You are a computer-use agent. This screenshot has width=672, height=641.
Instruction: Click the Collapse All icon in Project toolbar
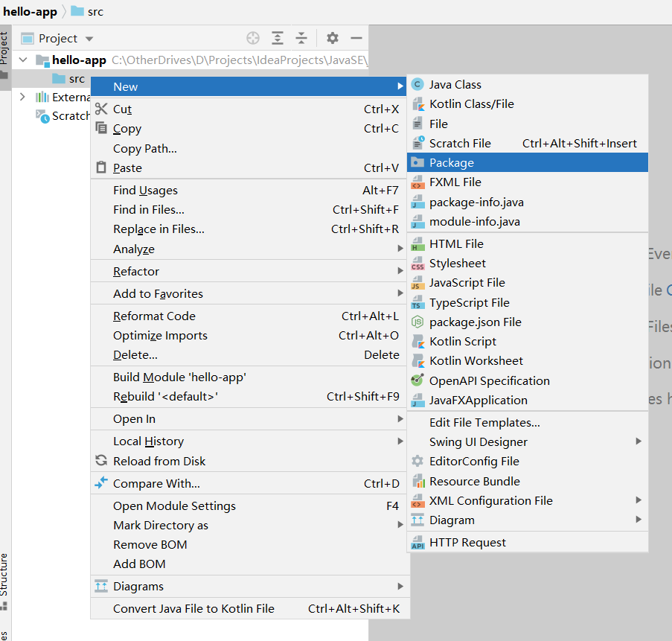(301, 38)
